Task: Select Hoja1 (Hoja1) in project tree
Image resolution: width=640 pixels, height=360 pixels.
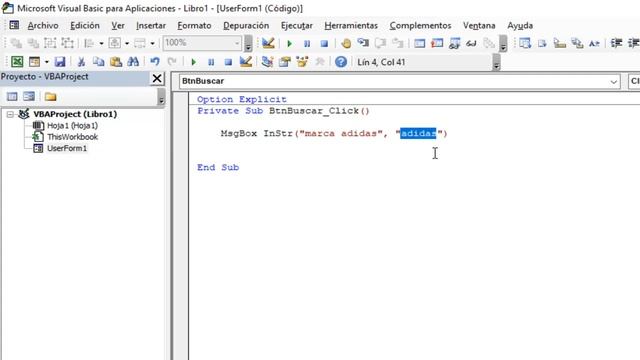Action: [72, 126]
